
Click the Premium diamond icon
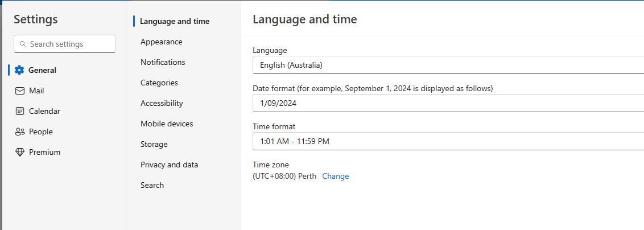point(20,152)
